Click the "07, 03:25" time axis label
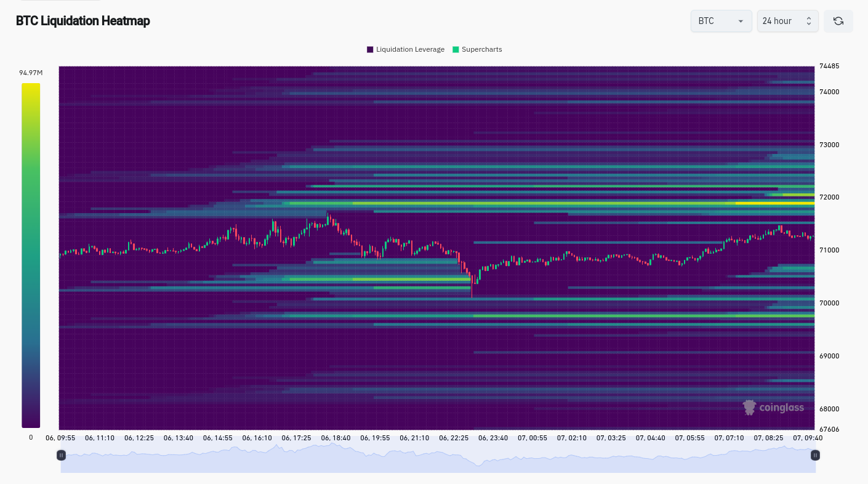 pyautogui.click(x=611, y=438)
